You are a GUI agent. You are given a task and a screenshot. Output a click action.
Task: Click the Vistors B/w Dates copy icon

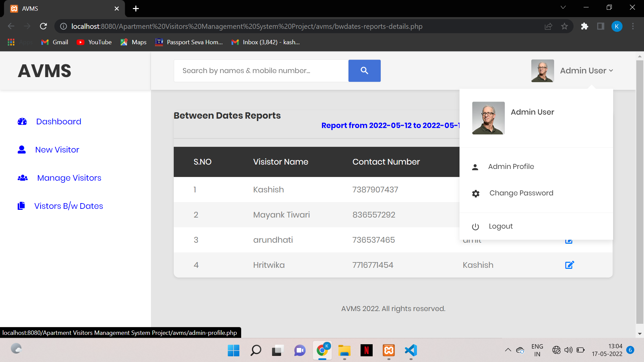(21, 206)
